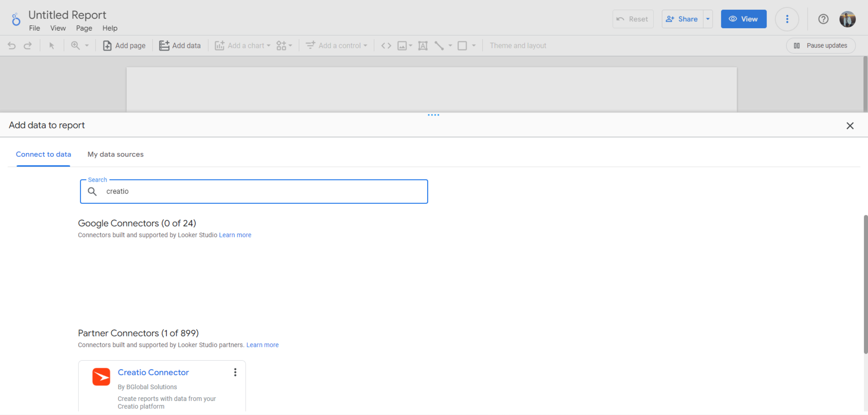The image size is (868, 415).
Task: Open the View menu
Action: [x=58, y=28]
